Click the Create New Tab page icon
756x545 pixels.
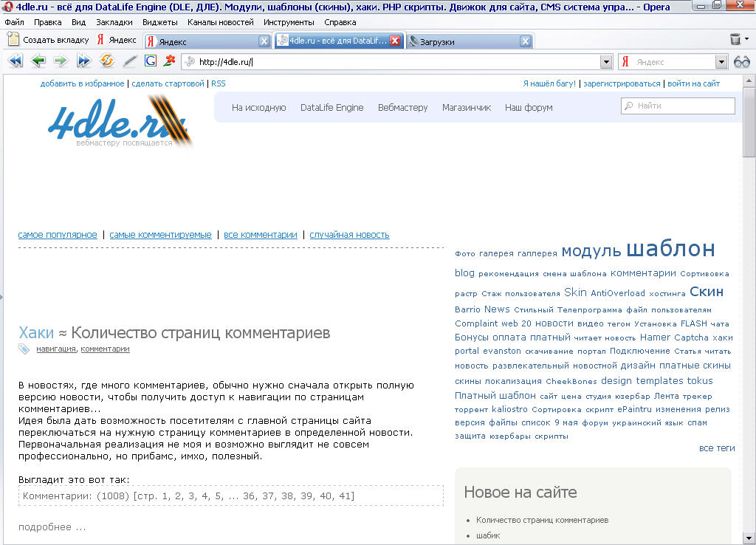coord(13,40)
